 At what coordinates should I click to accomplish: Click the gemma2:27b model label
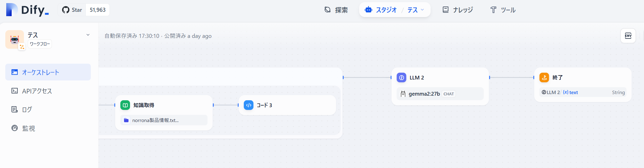[424, 94]
